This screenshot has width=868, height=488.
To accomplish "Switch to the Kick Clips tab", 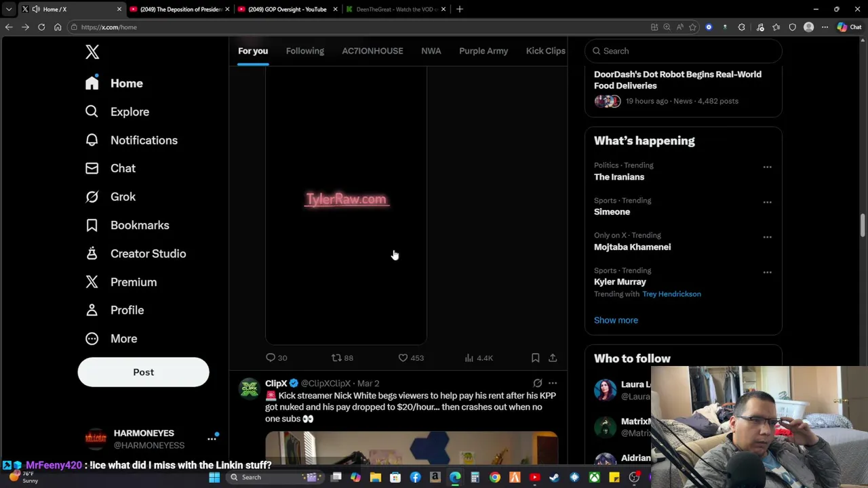I will tap(545, 51).
